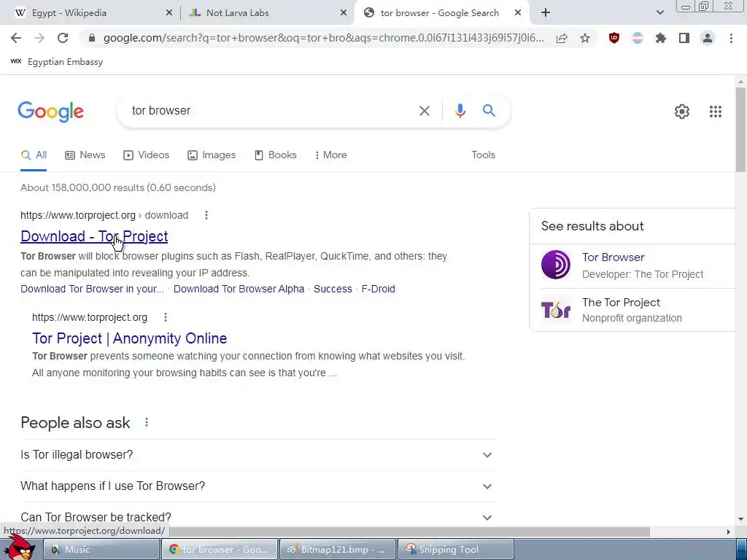The image size is (747, 560).
Task: Click the share page icon in address bar
Action: [x=562, y=38]
